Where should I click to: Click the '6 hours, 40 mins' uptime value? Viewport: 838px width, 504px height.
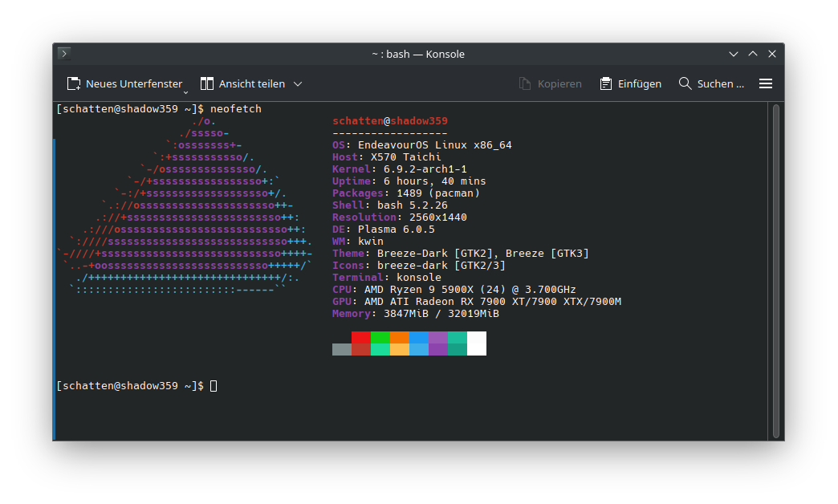434,181
